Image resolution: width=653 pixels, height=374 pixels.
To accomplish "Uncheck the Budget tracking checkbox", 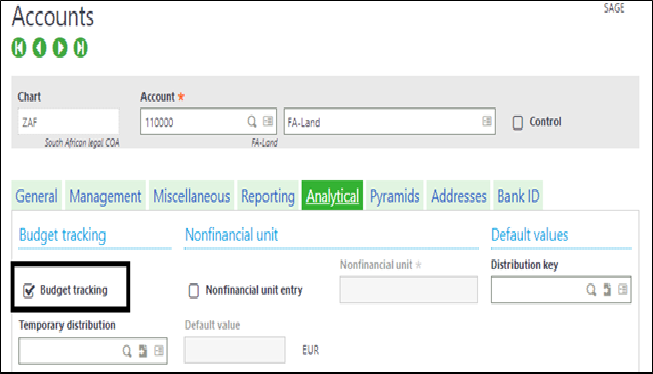I will pyautogui.click(x=28, y=290).
